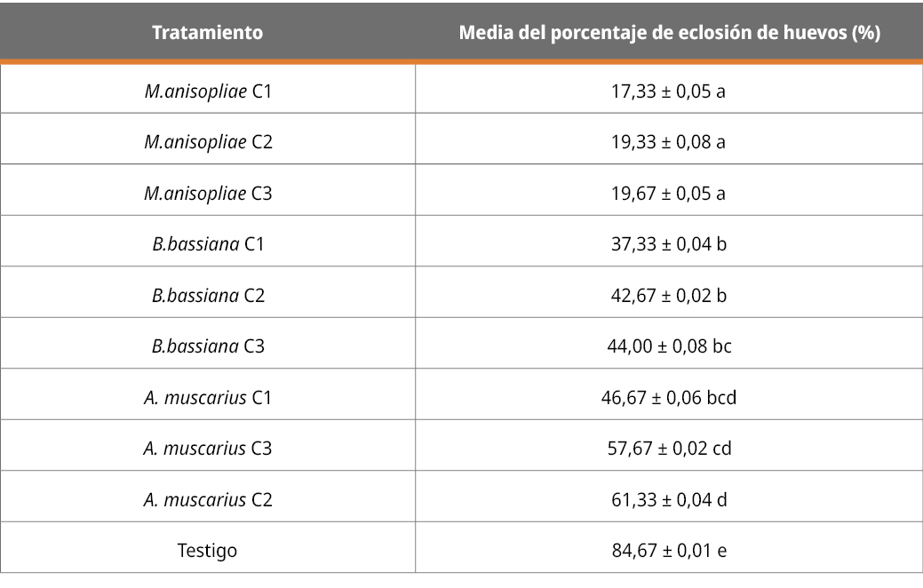The width and height of the screenshot is (923, 588).
Task: Click the Tratamiento column header
Action: click(208, 34)
